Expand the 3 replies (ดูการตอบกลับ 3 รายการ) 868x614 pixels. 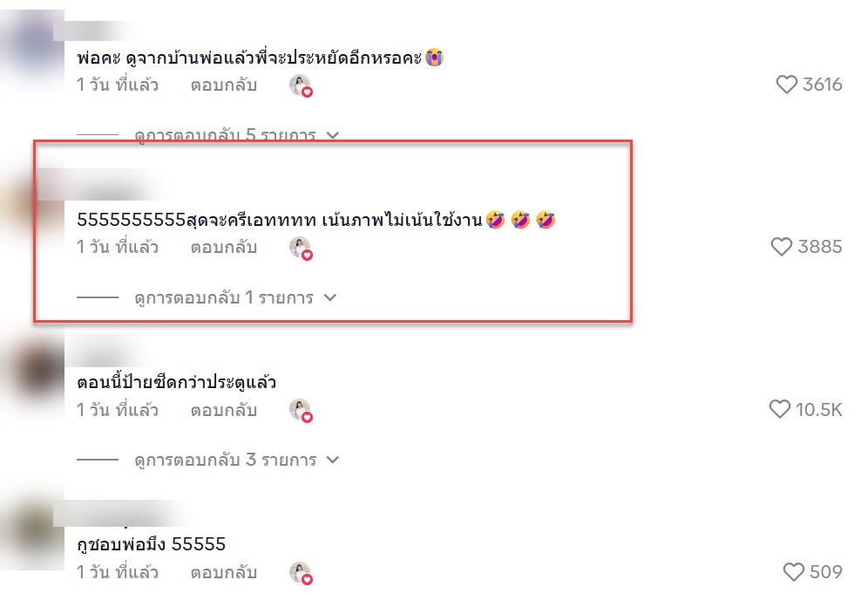click(x=236, y=460)
